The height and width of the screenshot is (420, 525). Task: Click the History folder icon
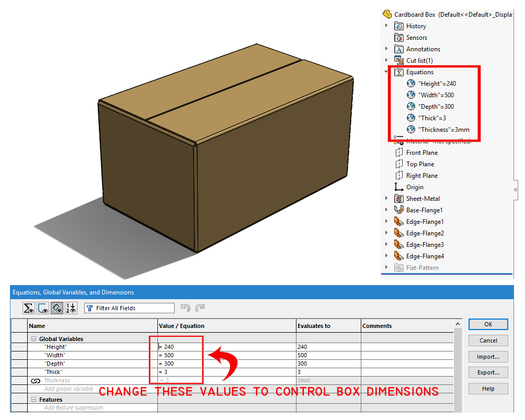pyautogui.click(x=399, y=26)
